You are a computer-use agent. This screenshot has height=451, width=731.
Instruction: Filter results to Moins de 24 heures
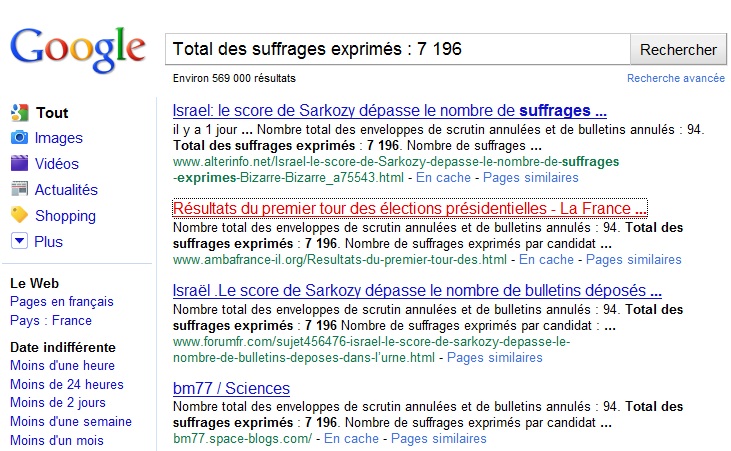coord(67,385)
